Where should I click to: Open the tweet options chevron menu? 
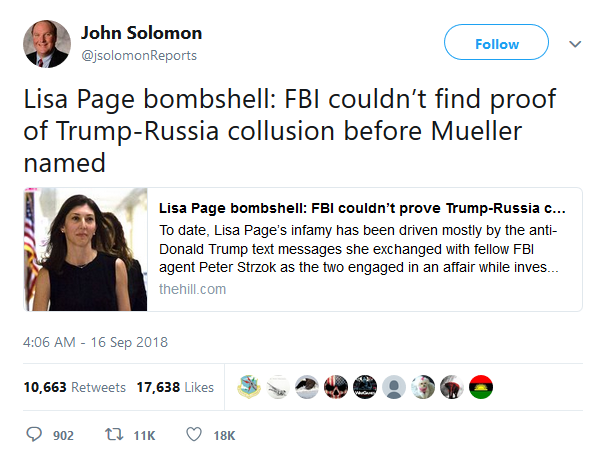(x=575, y=44)
